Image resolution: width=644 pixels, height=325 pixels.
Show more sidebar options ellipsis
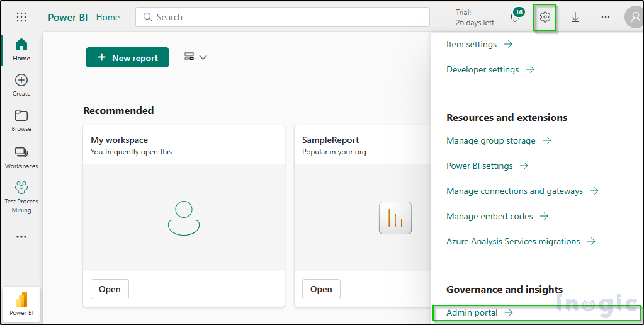[21, 237]
